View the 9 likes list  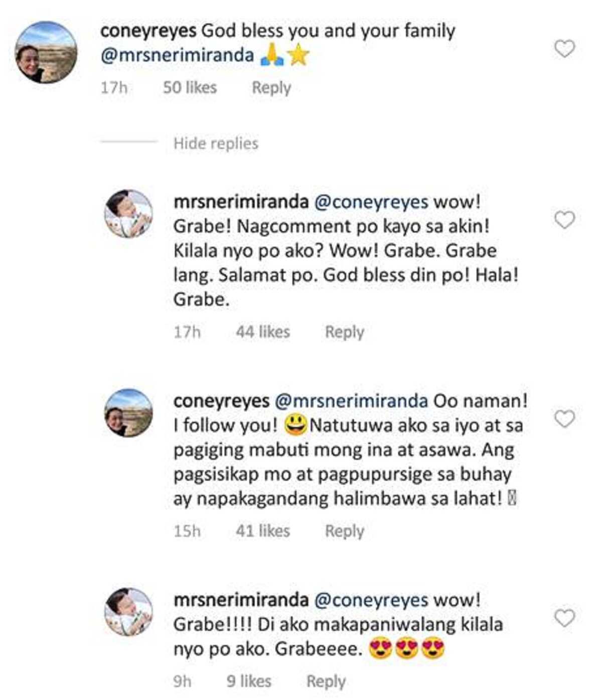point(249,681)
